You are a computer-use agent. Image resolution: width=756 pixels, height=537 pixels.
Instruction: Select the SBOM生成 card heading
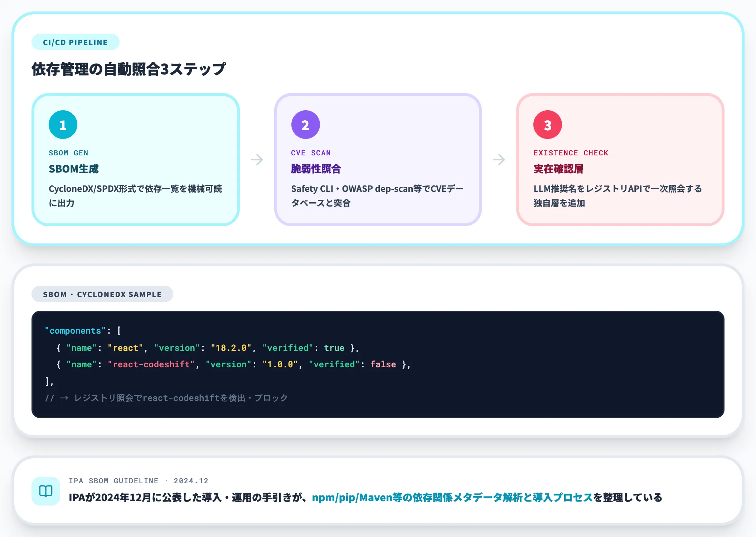tap(74, 169)
